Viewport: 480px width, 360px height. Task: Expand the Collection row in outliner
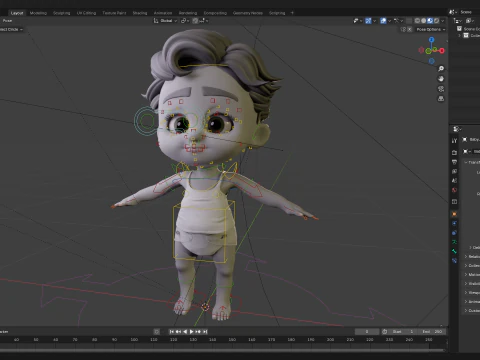[460, 35]
